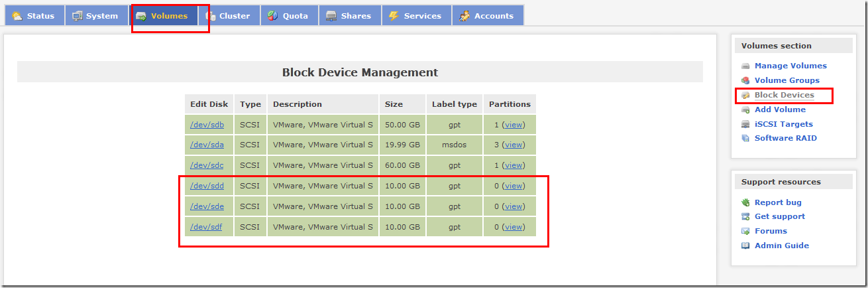Click the Quota tab pie icon
868x288 pixels.
pyautogui.click(x=272, y=16)
